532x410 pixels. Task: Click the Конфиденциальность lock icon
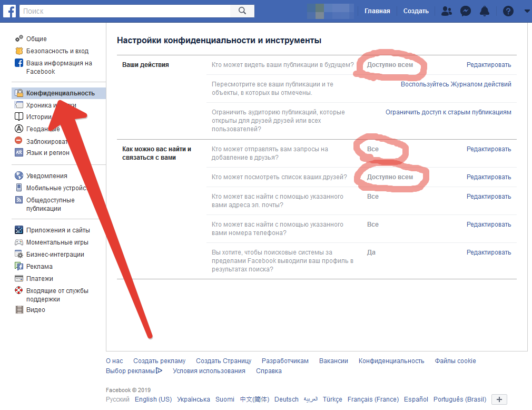point(19,93)
